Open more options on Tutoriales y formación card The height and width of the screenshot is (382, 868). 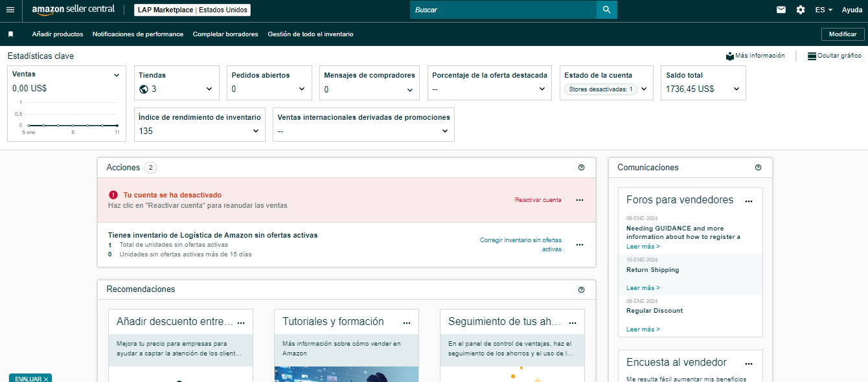tap(407, 322)
